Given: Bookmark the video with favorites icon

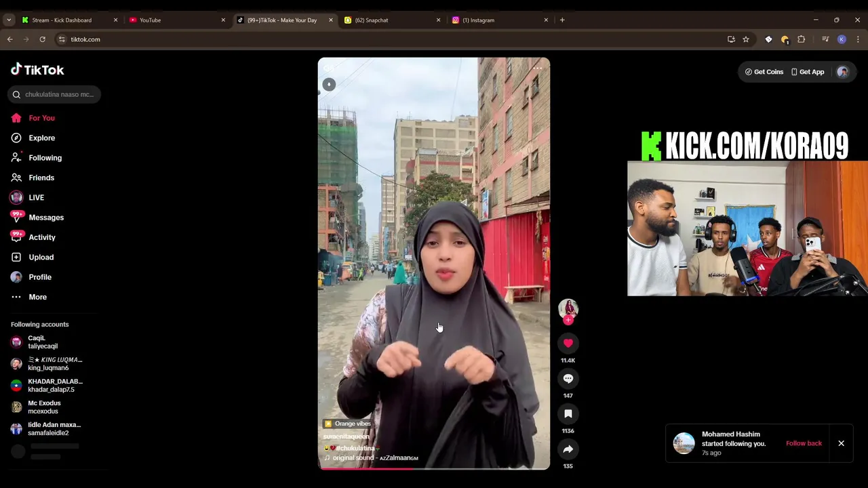Looking at the screenshot, I should [x=568, y=413].
